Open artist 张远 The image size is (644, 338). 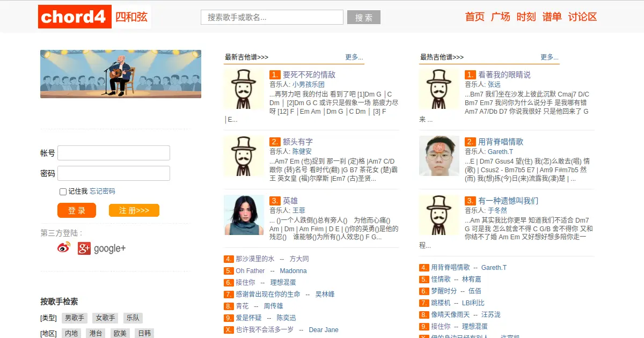[x=494, y=84]
